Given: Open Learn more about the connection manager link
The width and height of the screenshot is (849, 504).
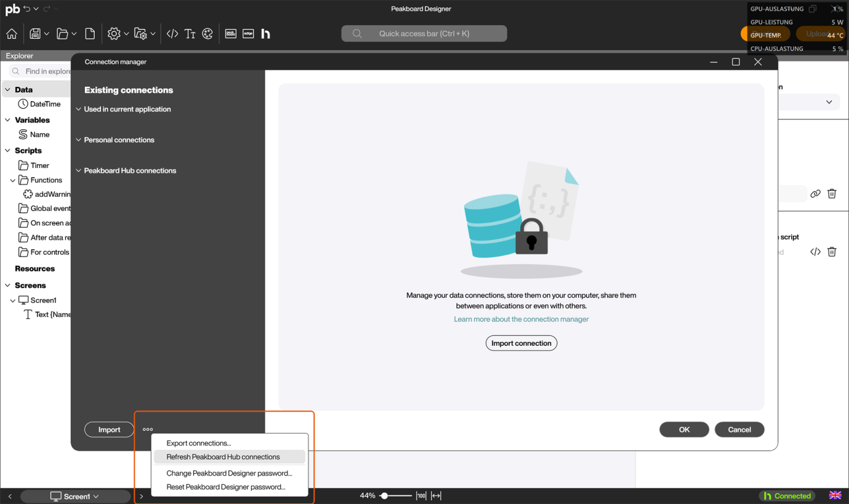Looking at the screenshot, I should 521,319.
